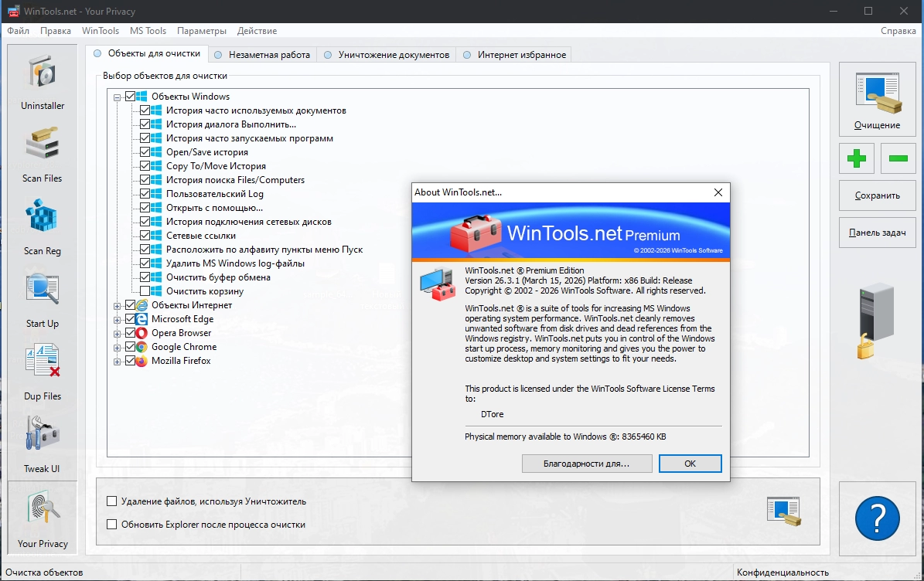The image size is (924, 581).
Task: Click the small cleaning icon in options panel
Action: pyautogui.click(x=784, y=511)
